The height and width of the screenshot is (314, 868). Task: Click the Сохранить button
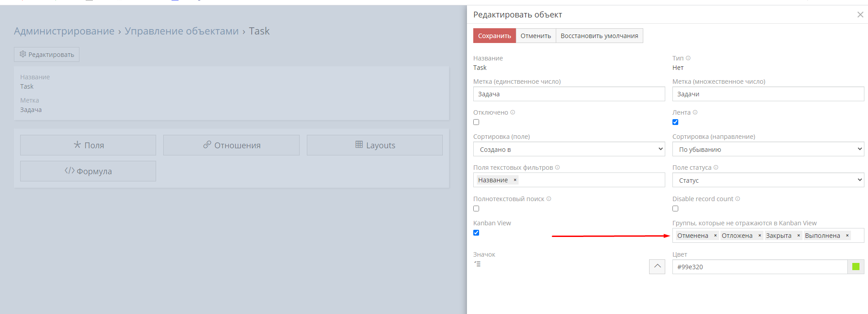coord(494,36)
